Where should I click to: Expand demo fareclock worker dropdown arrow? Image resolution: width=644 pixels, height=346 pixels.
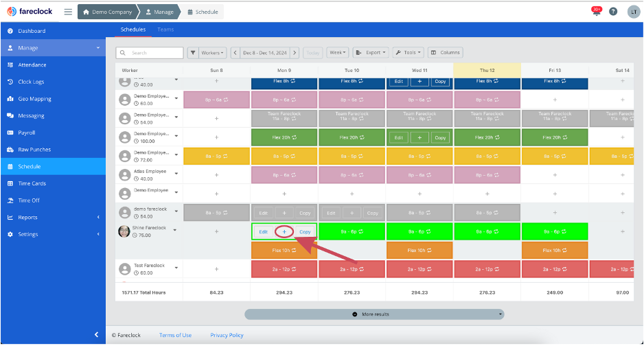176,211
